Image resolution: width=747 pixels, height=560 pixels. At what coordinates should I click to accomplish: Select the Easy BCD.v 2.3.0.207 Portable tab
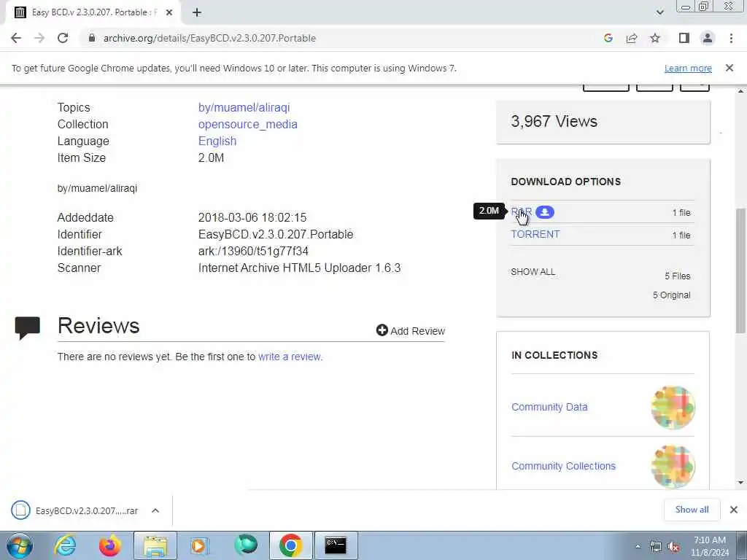(x=93, y=13)
